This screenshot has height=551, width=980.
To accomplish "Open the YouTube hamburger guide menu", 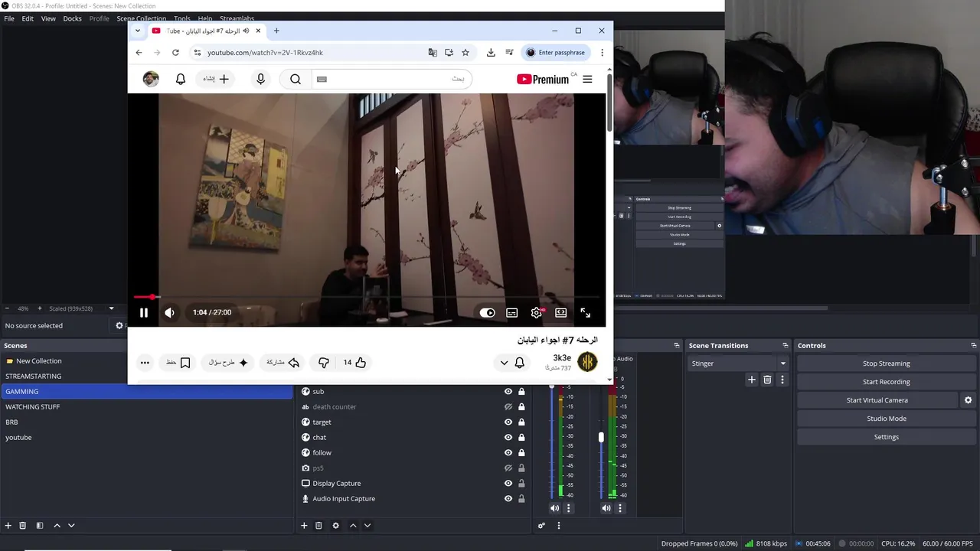I will [587, 79].
